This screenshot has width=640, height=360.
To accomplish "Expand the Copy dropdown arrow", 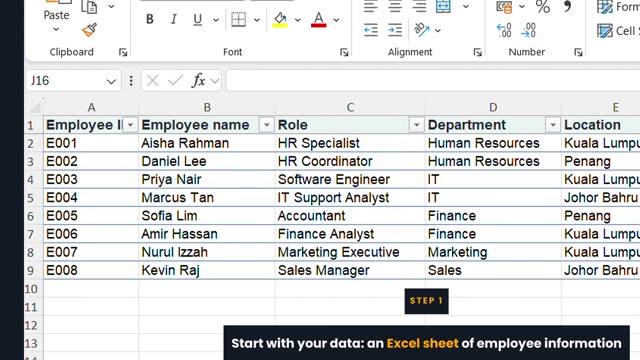I will coord(111,7).
